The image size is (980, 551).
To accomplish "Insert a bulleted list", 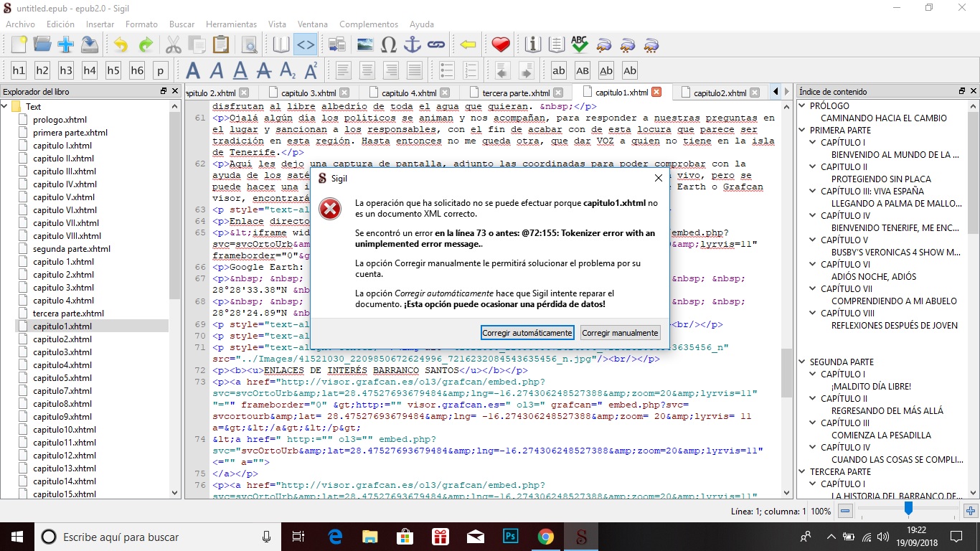I will tap(447, 70).
